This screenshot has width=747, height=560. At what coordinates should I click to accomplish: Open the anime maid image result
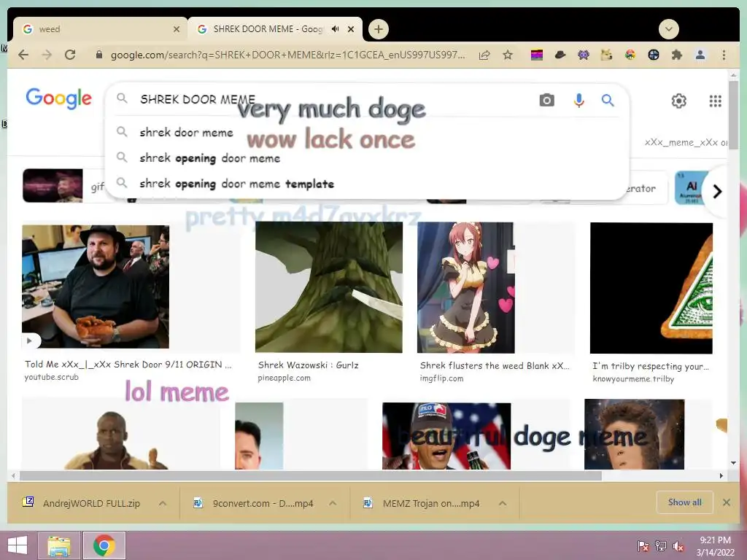[466, 287]
